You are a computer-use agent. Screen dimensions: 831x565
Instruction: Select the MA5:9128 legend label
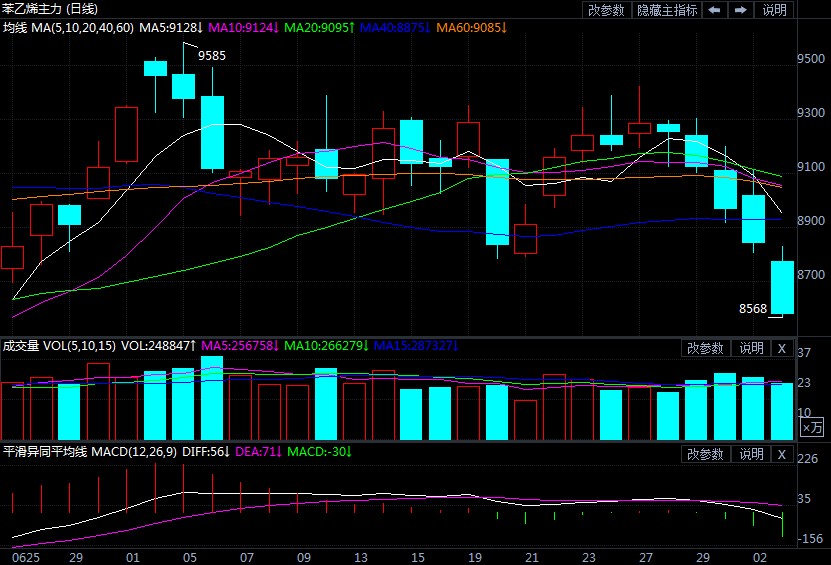point(171,27)
